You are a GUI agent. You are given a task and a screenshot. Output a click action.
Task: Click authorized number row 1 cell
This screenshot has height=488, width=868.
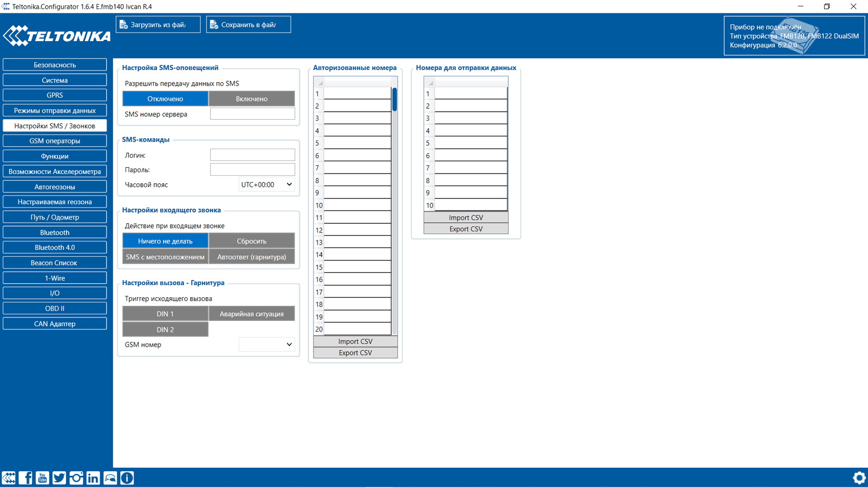(357, 94)
